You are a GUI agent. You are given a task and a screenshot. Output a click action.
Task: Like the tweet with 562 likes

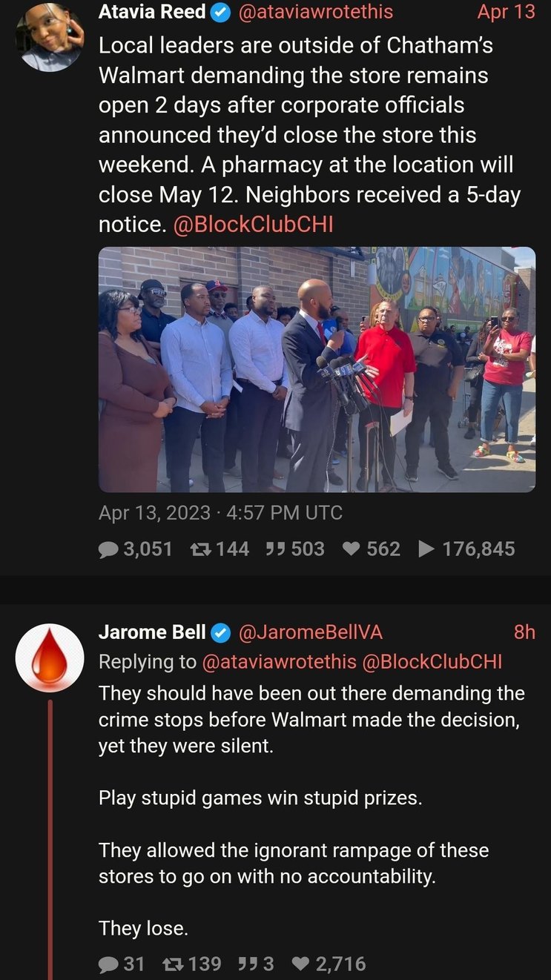pyautogui.click(x=351, y=549)
